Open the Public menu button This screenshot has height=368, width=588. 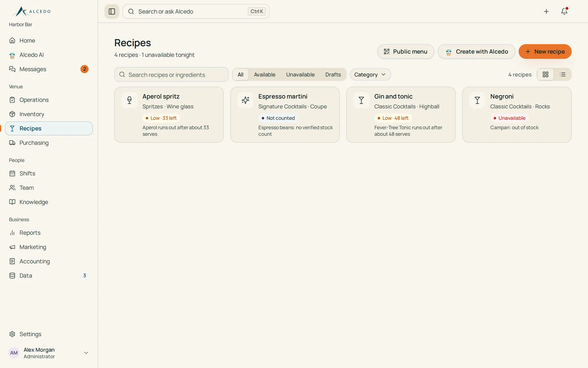(x=406, y=52)
